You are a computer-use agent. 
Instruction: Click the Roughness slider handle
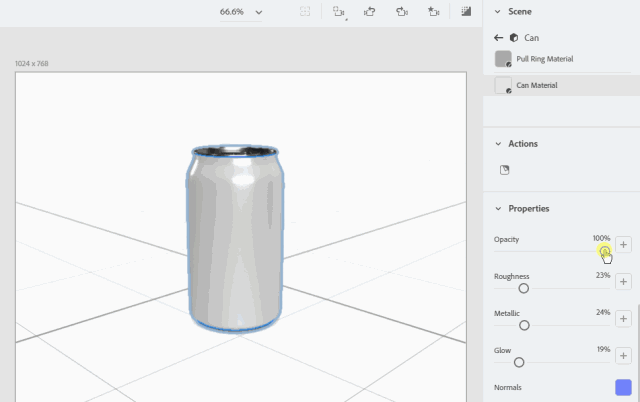tap(523, 288)
